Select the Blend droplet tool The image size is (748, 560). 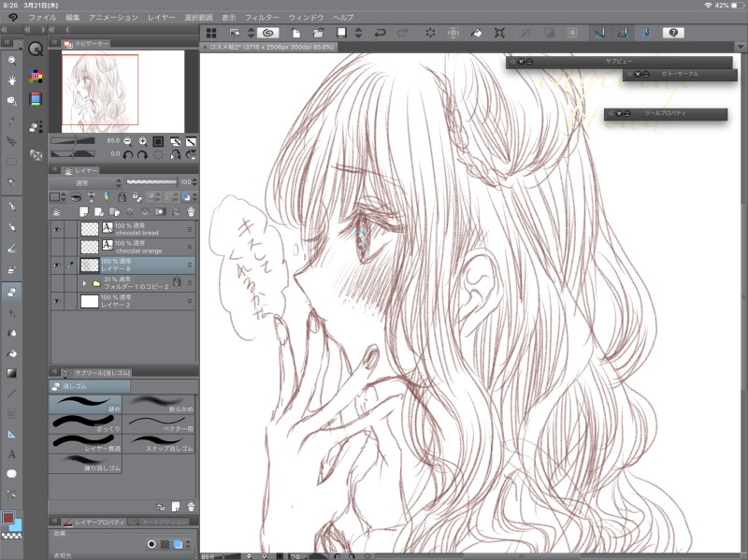tap(11, 333)
